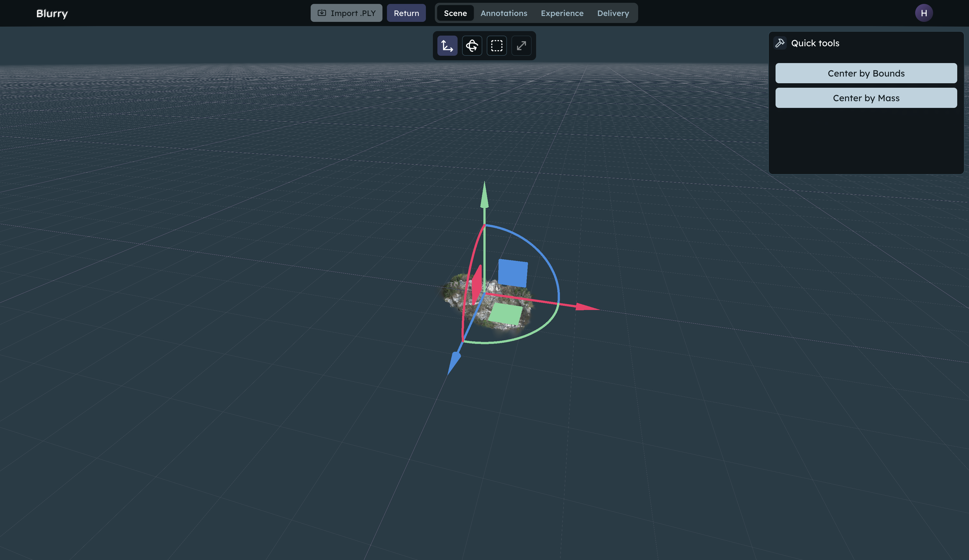This screenshot has height=560, width=969.
Task: Click the Quick tools hammer icon
Action: click(x=780, y=43)
